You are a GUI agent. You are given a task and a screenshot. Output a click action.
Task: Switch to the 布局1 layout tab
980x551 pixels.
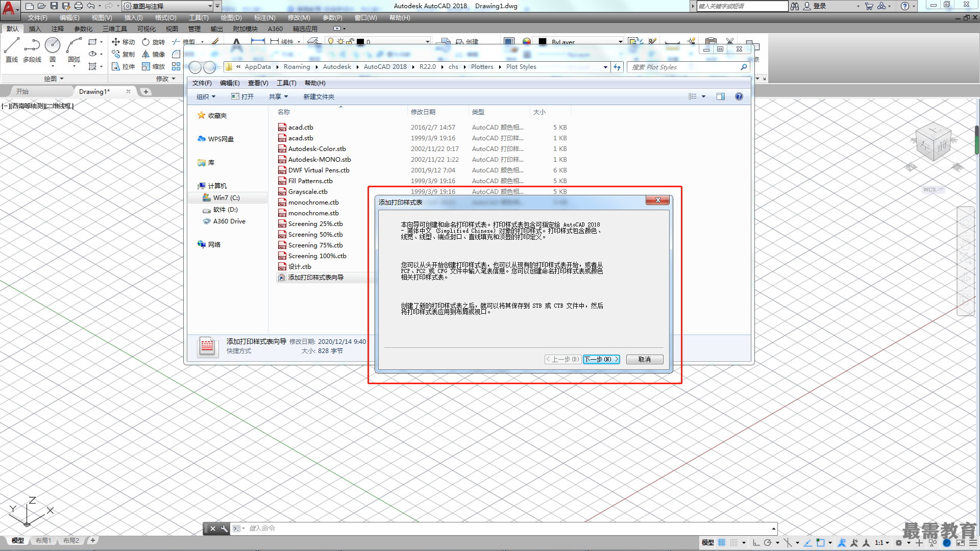[x=43, y=541]
